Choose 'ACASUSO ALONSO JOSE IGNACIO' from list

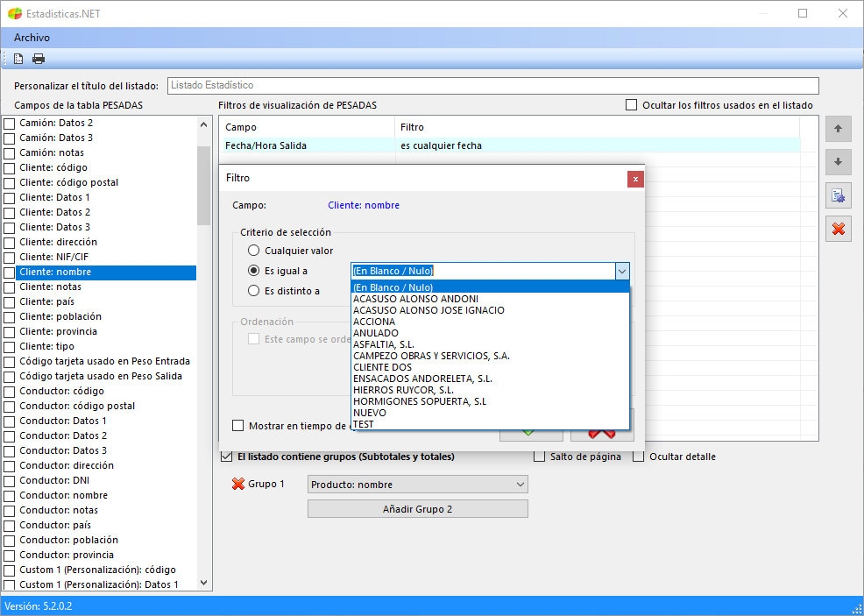[491, 310]
